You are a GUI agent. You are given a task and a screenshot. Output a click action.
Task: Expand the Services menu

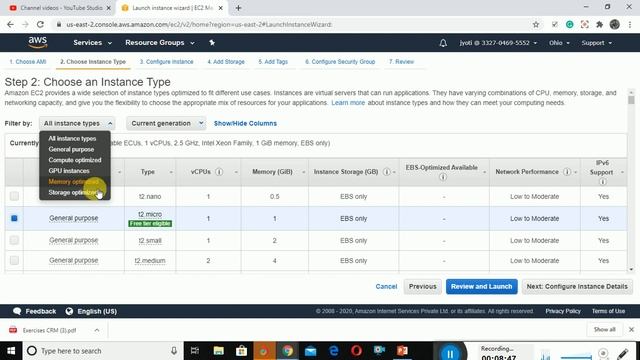(92, 42)
